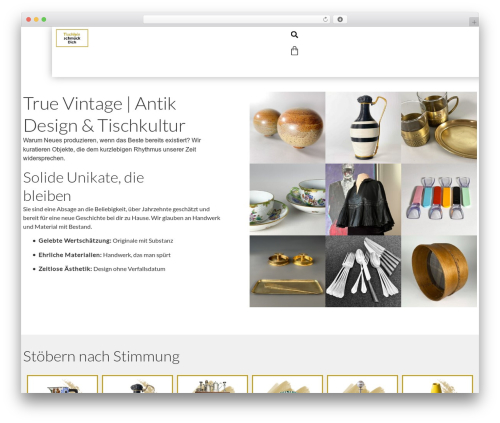Image resolution: width=500 pixels, height=423 pixels.
Task: Open the wooden sieve image
Action: coord(439,271)
